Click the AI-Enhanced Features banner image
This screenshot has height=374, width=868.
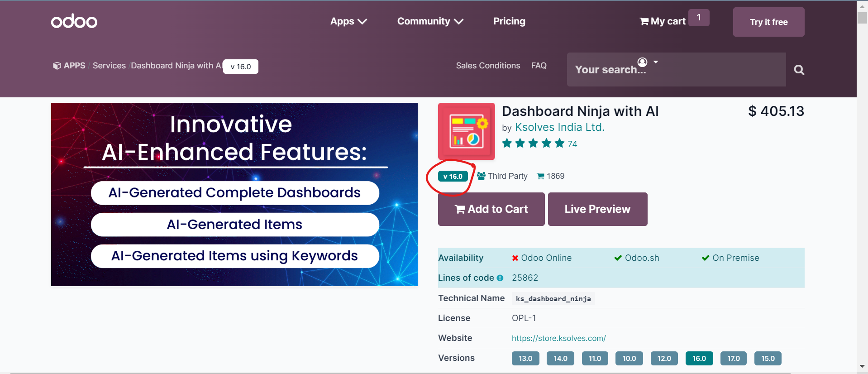pos(234,194)
